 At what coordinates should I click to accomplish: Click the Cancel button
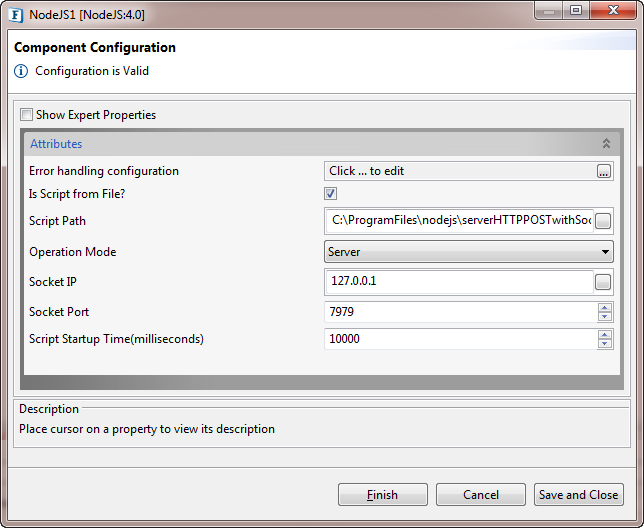click(x=481, y=495)
